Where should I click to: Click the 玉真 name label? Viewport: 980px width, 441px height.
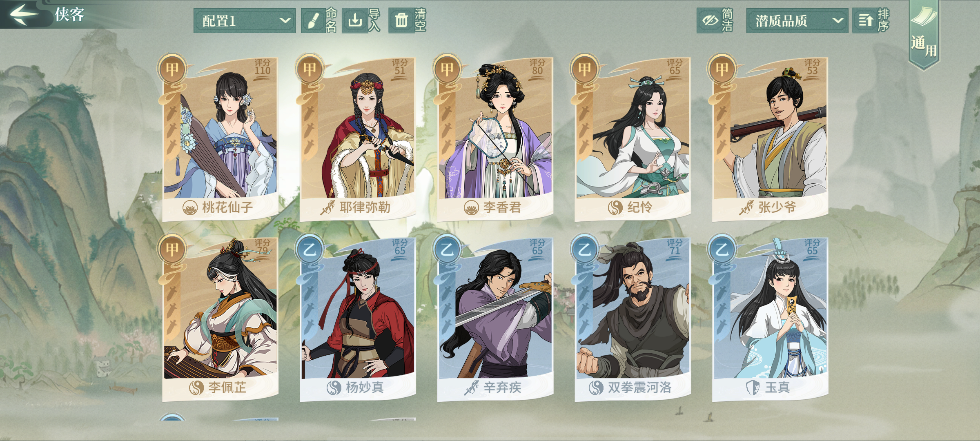point(777,387)
